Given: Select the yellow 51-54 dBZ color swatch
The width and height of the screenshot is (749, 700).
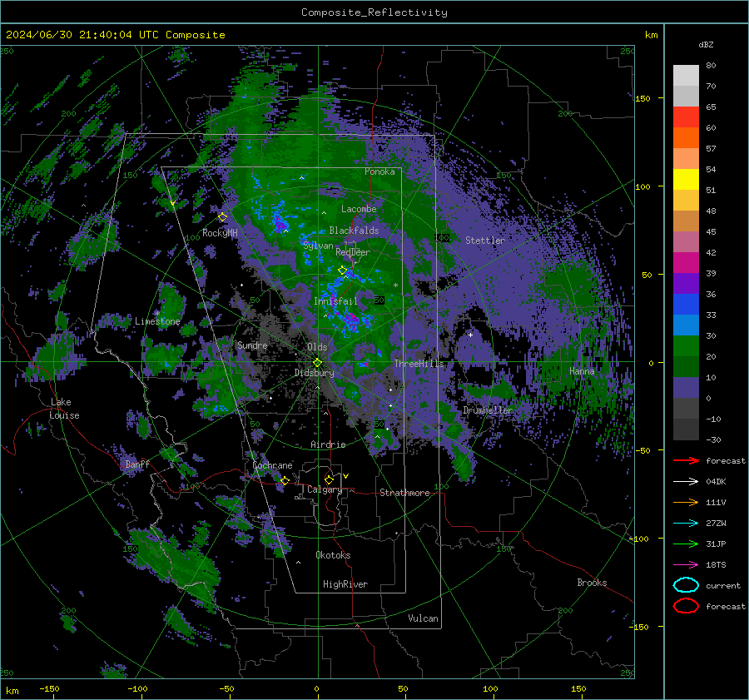Looking at the screenshot, I should click(686, 180).
